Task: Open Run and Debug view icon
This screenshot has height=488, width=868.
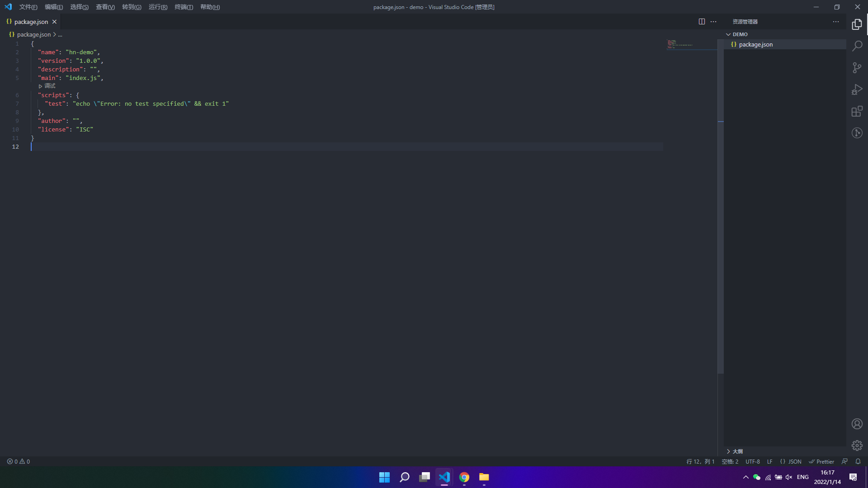Action: (x=857, y=89)
